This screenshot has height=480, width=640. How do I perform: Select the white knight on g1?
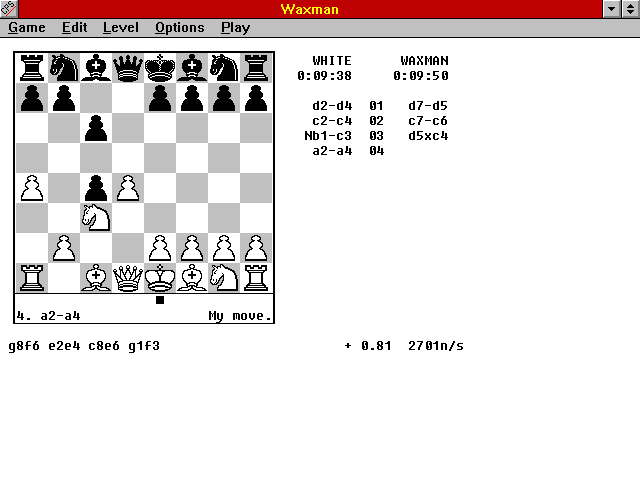(224, 278)
